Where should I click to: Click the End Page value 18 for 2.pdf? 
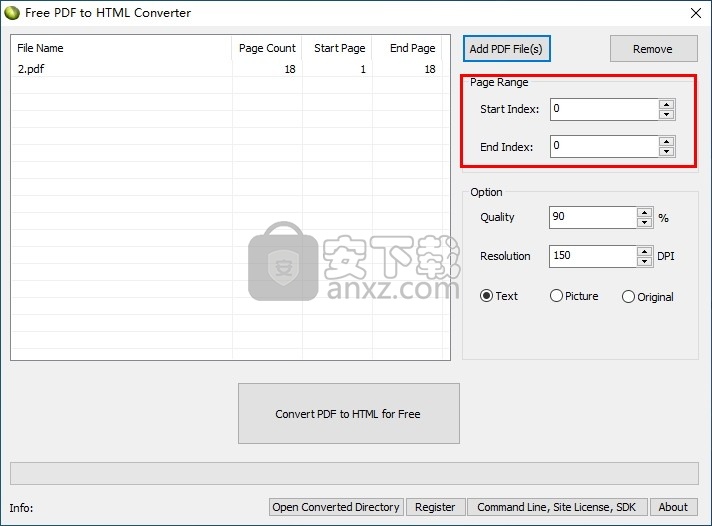pos(430,69)
